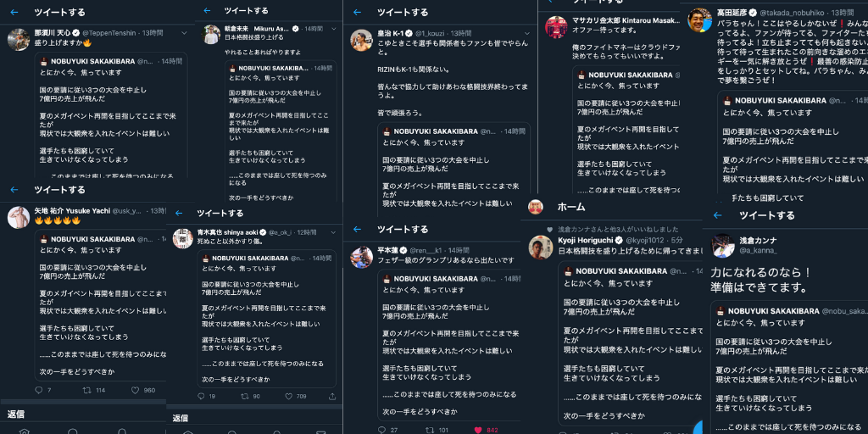Like 青木真也's tweet with 709 likes

[290, 397]
